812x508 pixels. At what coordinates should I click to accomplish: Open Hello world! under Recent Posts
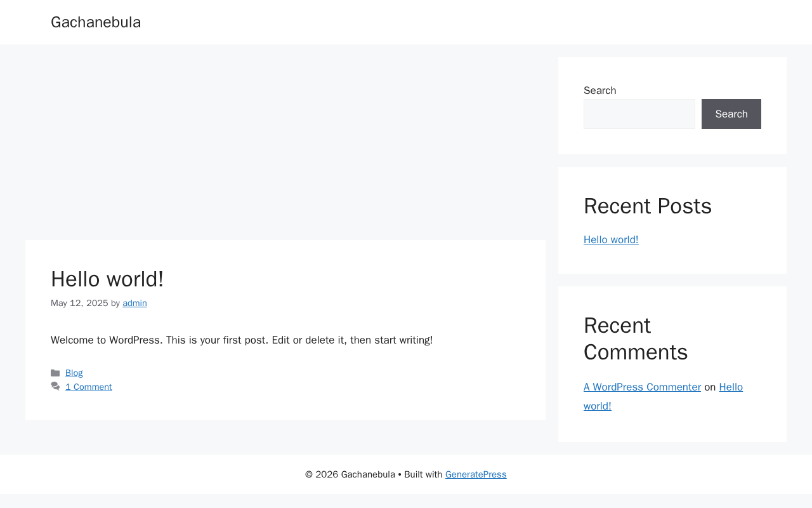[x=611, y=240]
